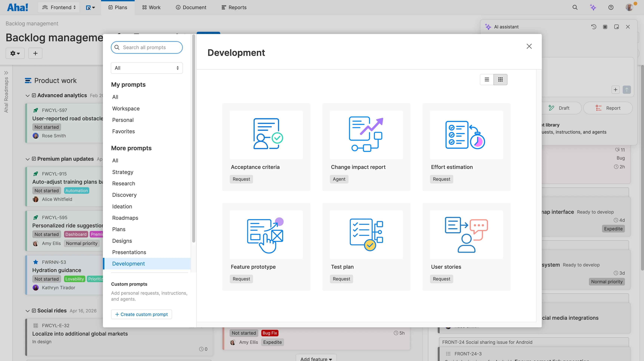Pop out the AI assistant panel
644x361 pixels.
(x=617, y=27)
